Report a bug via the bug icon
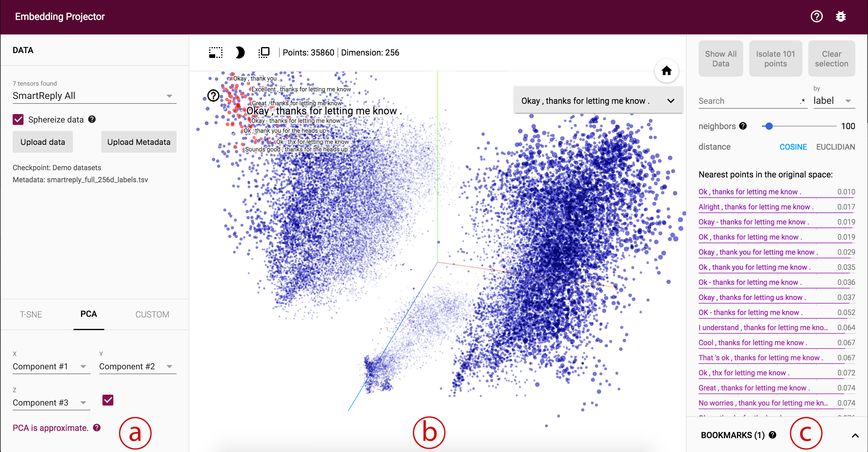This screenshot has width=868, height=452. click(841, 16)
